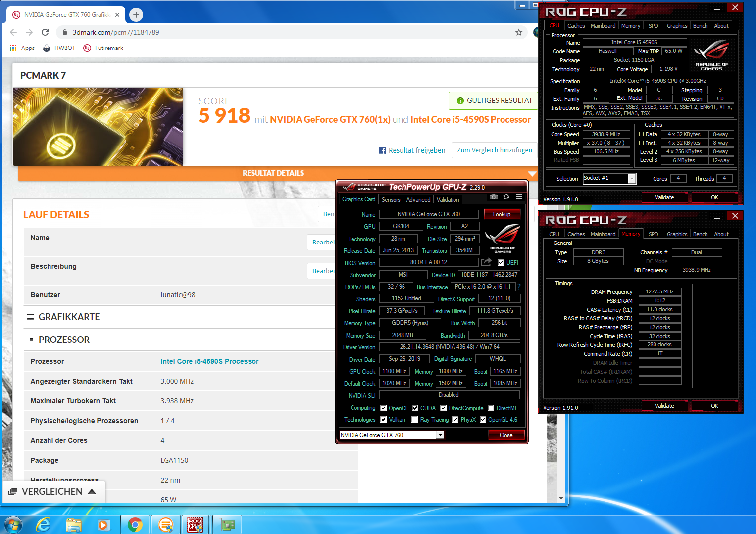Toggle the UEFI checkbox in GPU-Z
Image resolution: width=756 pixels, height=534 pixels.
coord(501,263)
